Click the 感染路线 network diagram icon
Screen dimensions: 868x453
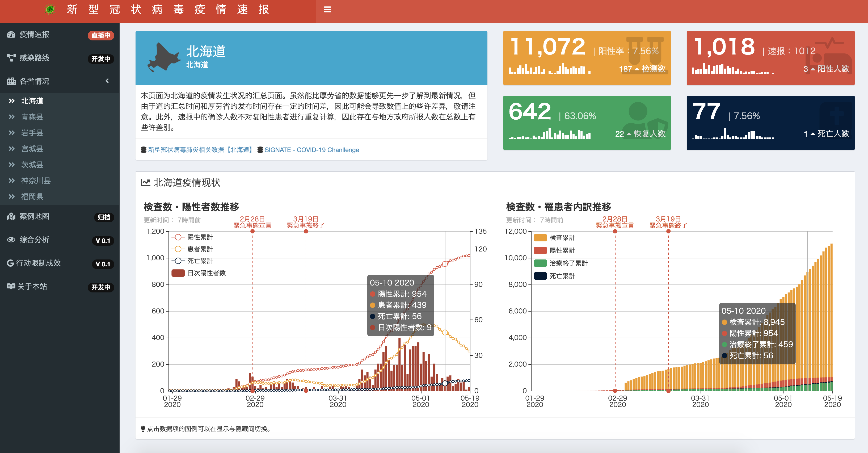pos(11,58)
